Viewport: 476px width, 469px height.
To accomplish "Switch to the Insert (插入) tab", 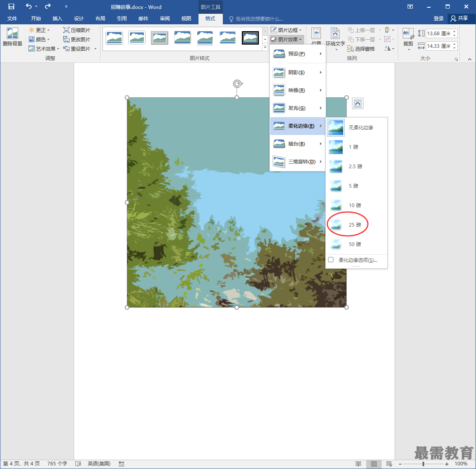I will [x=58, y=19].
